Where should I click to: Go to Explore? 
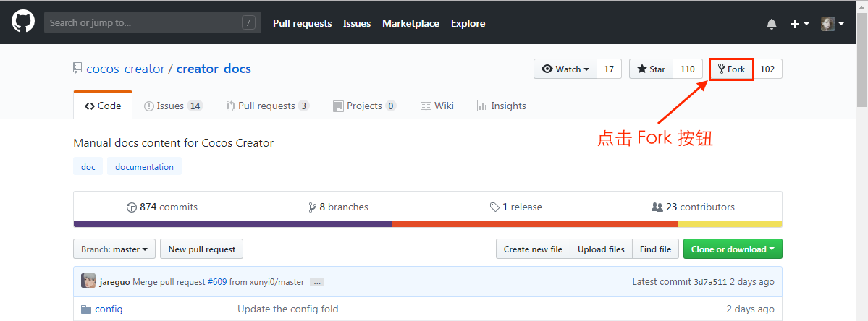coord(468,23)
